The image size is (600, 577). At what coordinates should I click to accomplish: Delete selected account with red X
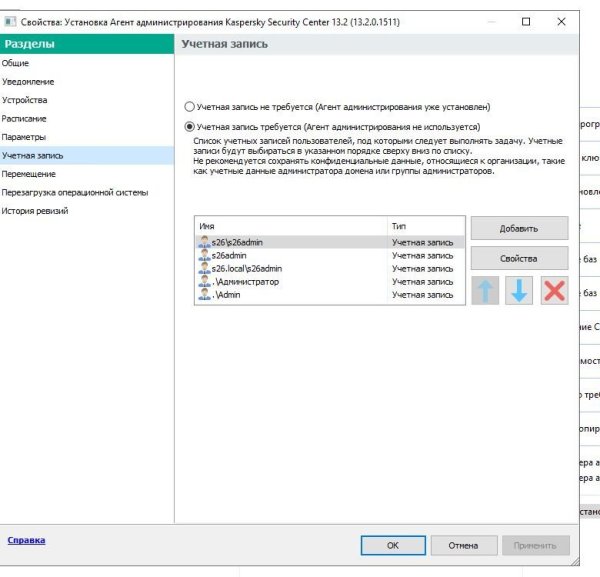pyautogui.click(x=554, y=291)
